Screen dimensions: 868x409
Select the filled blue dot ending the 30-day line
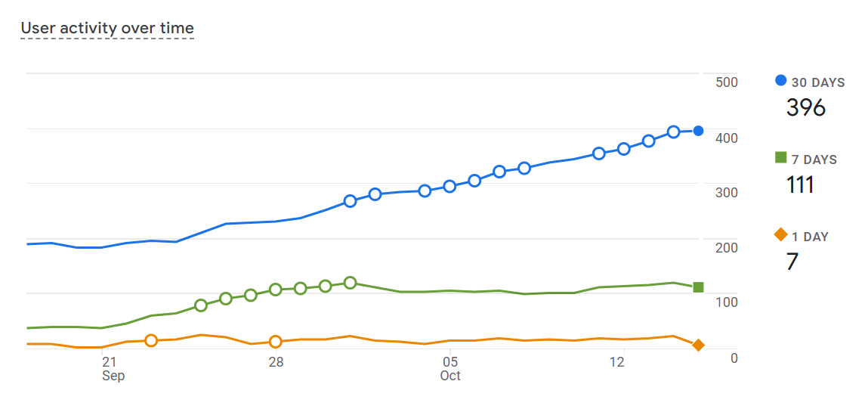click(699, 131)
